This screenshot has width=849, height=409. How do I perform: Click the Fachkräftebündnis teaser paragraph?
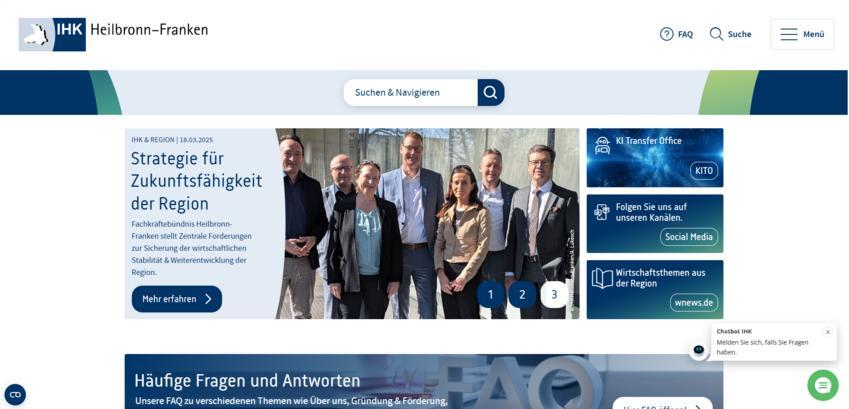click(192, 248)
